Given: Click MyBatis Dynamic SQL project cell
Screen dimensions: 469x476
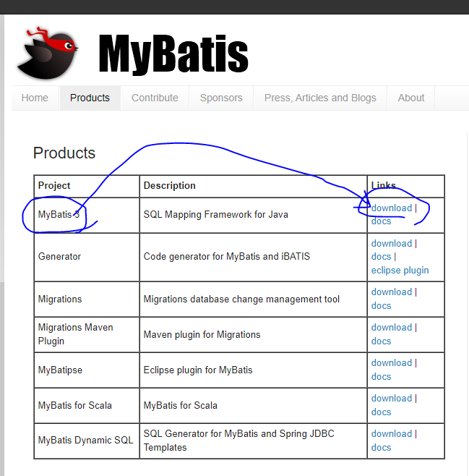Looking at the screenshot, I should (87, 441).
